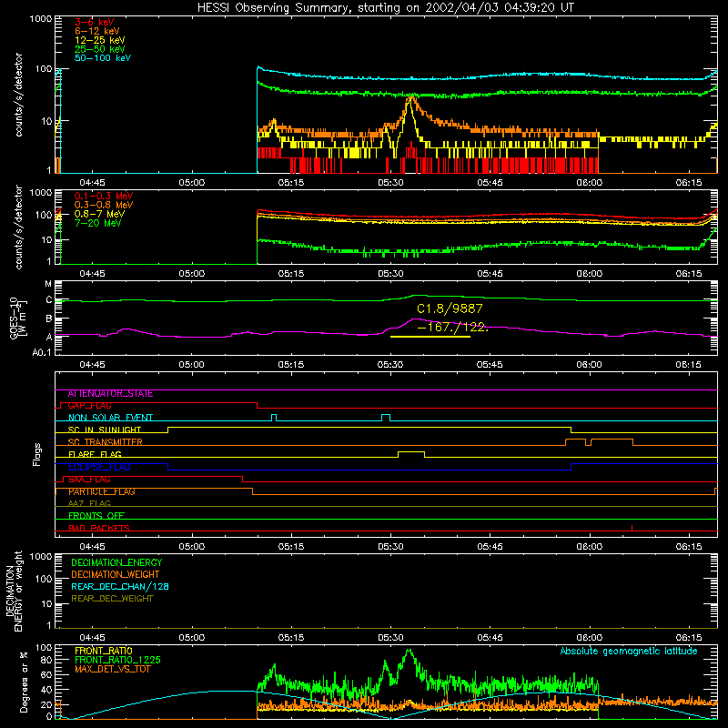Click the yellow flare interval bar in GOES panel

click(430, 337)
